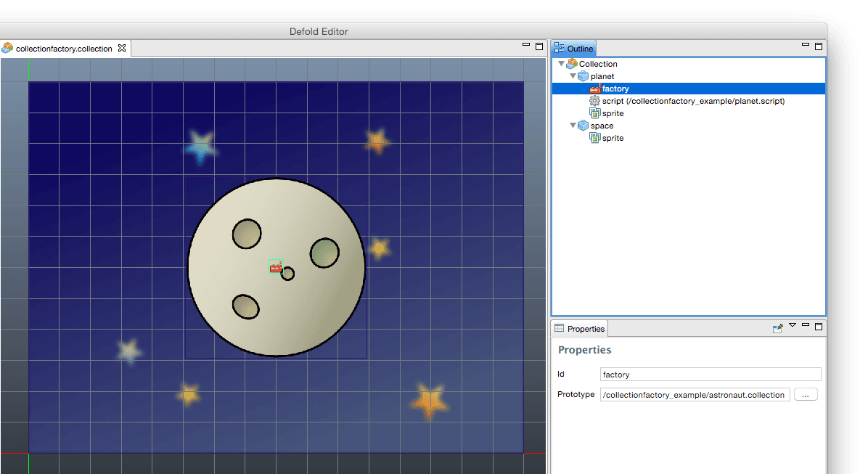The height and width of the screenshot is (474, 868).
Task: Select the red factory icon in Outline
Action: pos(595,89)
